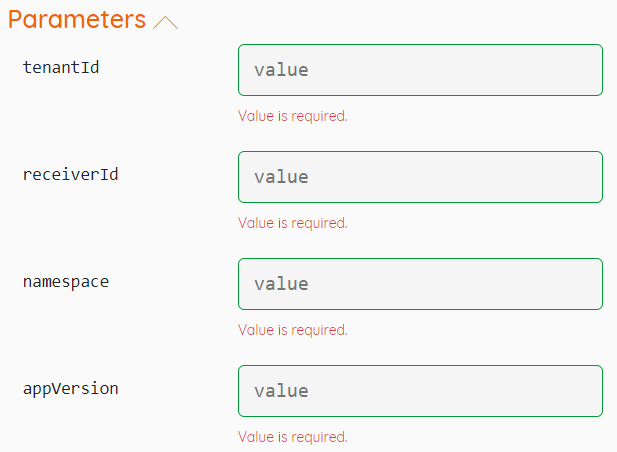
Task: Click the error message under namespace
Action: pyautogui.click(x=292, y=330)
